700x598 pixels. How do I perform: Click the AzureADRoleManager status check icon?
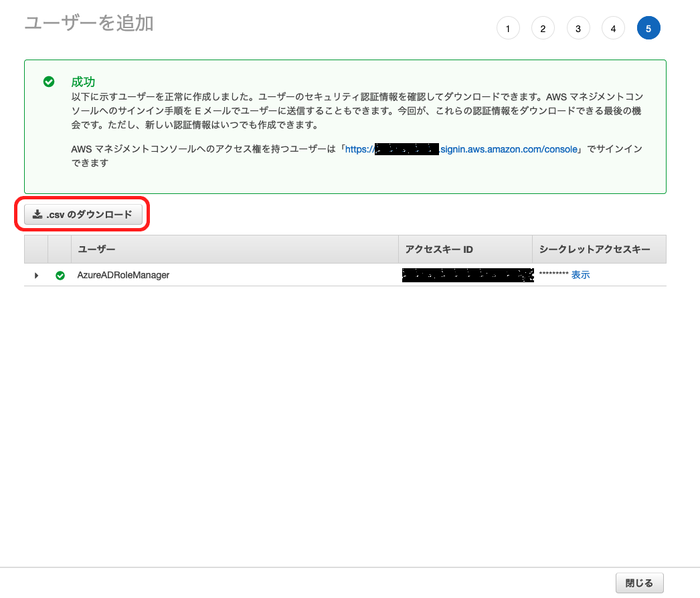pyautogui.click(x=60, y=276)
